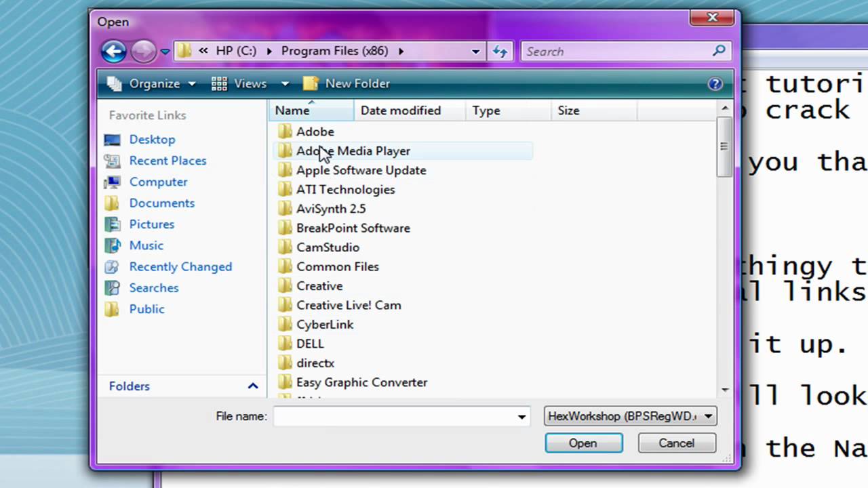Click the Help question mark icon

[715, 84]
